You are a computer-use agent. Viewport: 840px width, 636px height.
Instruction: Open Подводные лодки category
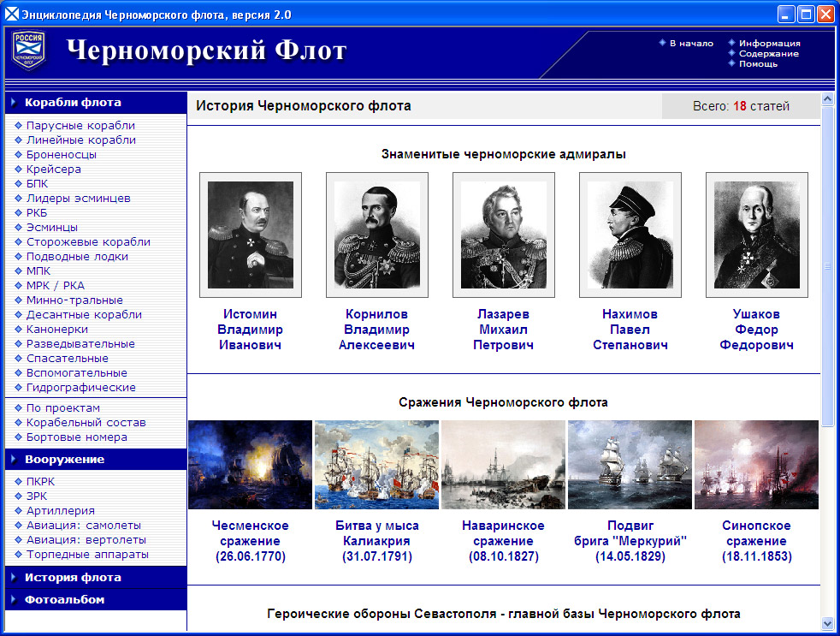pos(77,256)
